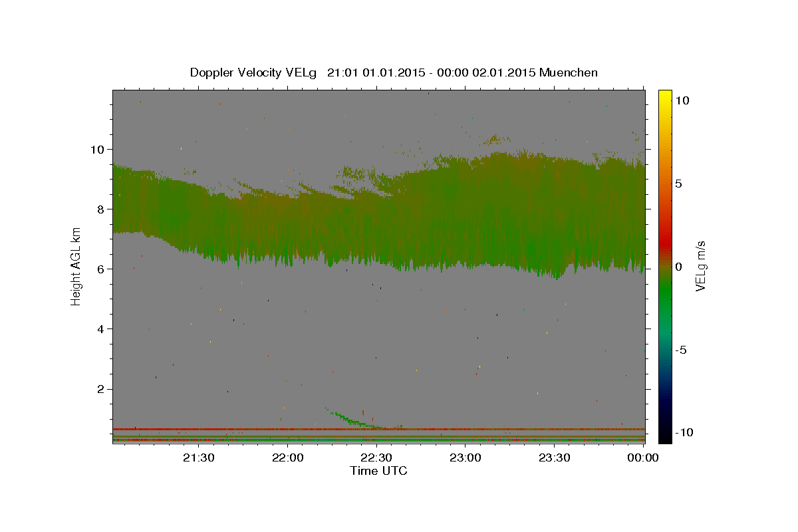Click the colorbar value 0 label

pos(680,267)
